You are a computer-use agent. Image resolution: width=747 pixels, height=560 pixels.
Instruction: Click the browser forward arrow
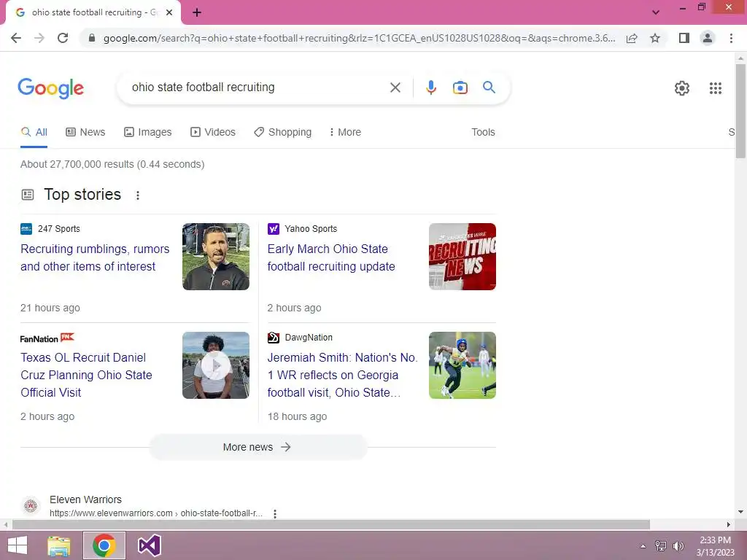pyautogui.click(x=39, y=38)
